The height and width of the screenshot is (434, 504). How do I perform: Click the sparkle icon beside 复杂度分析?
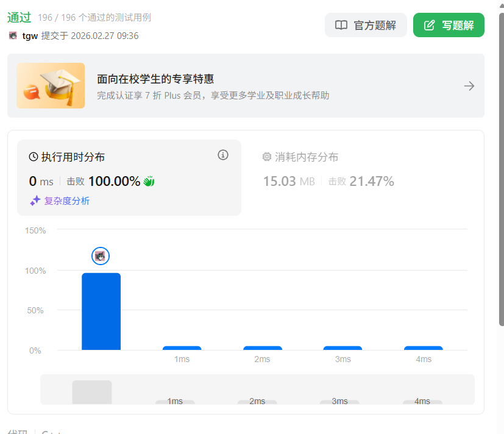(35, 201)
